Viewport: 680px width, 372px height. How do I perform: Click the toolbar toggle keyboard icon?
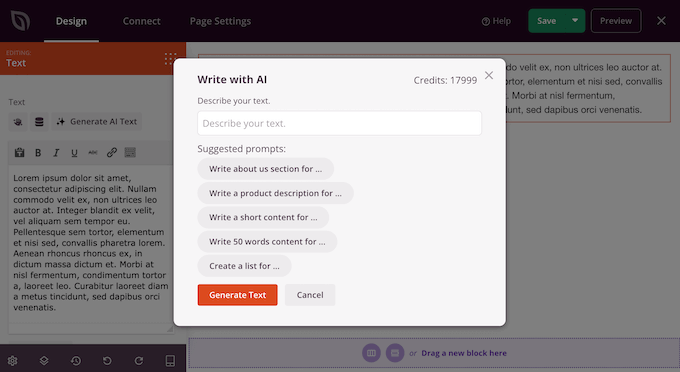[130, 153]
